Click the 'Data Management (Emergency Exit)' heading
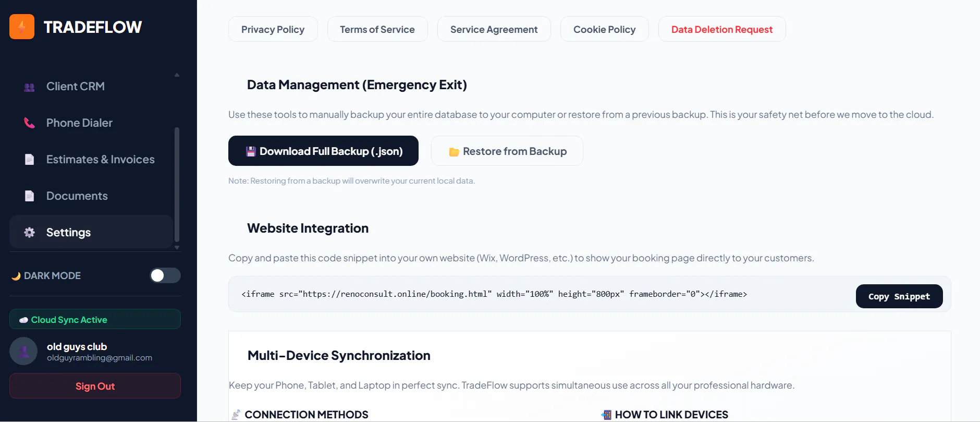Screen dimensions: 980x422 357,85
